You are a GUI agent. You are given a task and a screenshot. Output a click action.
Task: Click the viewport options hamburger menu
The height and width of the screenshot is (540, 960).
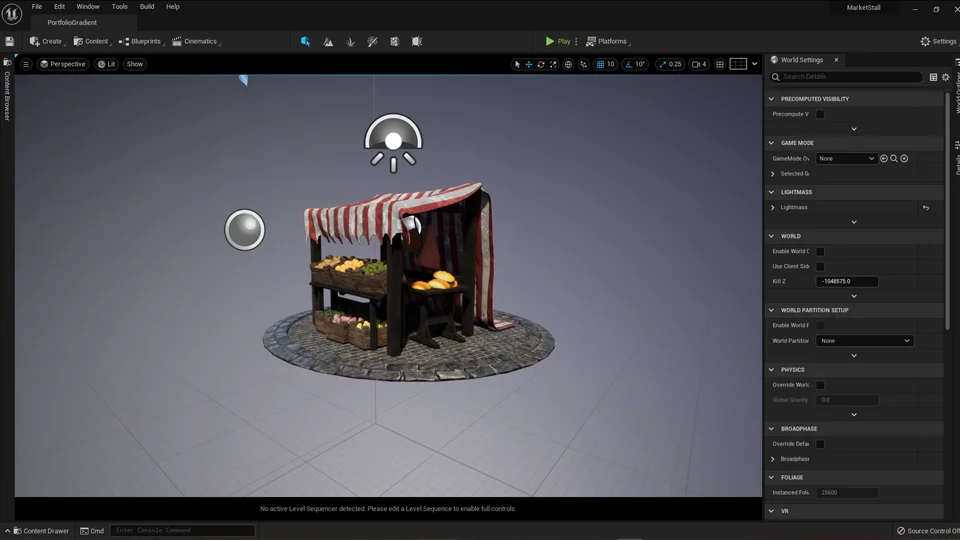[26, 64]
